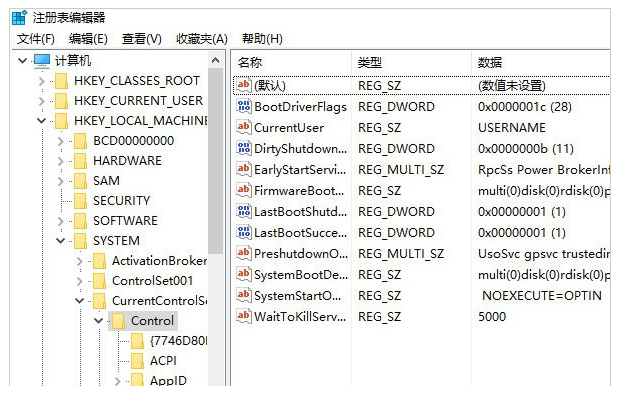Click the open Control folder icon

[x=119, y=321]
